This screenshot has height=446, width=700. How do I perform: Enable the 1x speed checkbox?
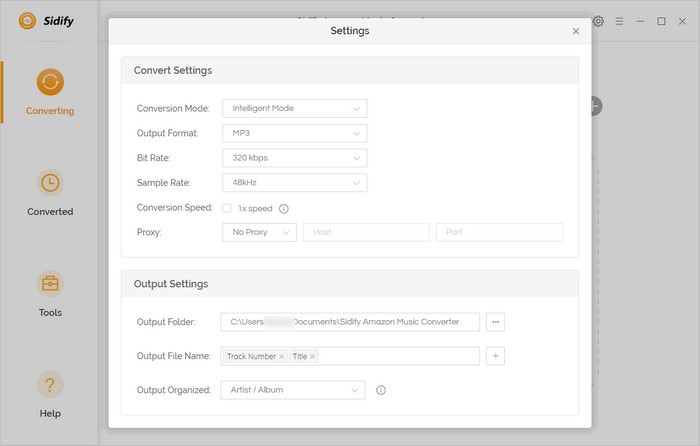click(227, 209)
